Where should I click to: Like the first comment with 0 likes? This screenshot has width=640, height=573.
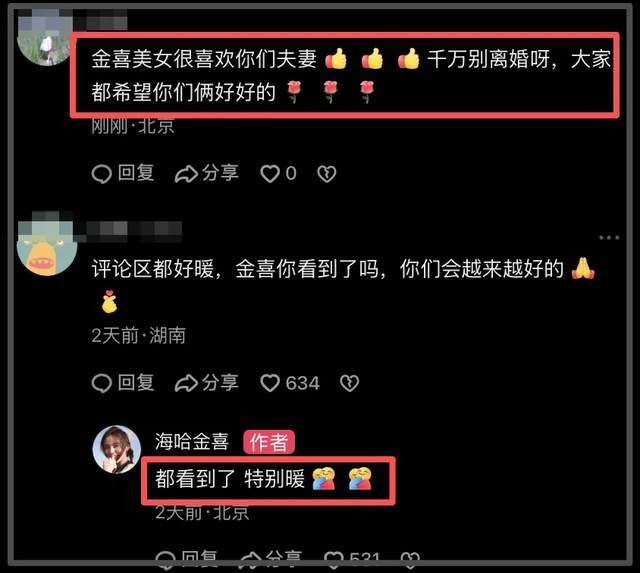tap(278, 173)
